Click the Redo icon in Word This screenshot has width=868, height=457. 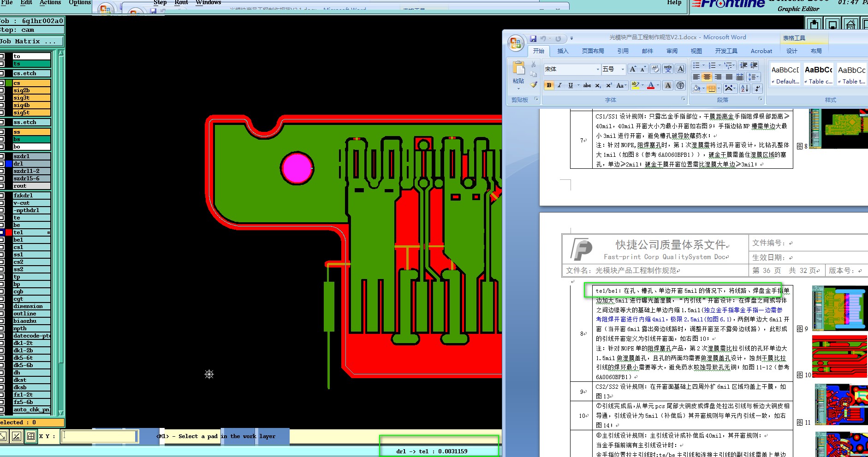(558, 39)
